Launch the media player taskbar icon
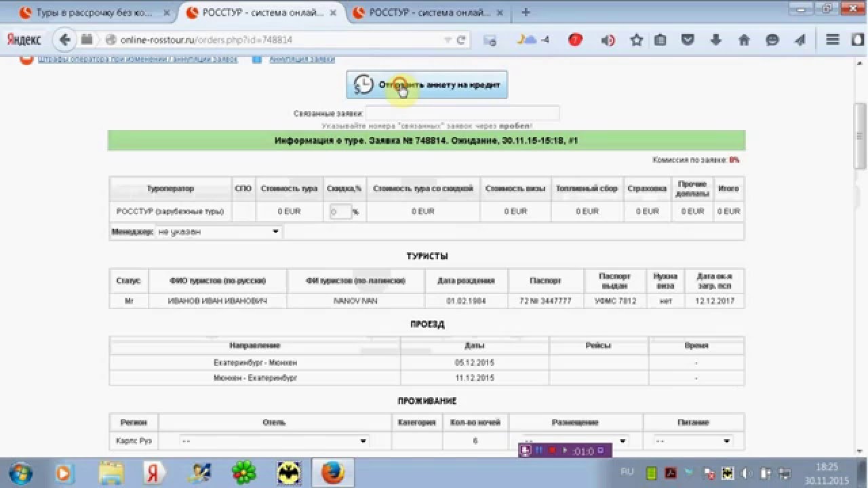This screenshot has height=488, width=868. [63, 472]
